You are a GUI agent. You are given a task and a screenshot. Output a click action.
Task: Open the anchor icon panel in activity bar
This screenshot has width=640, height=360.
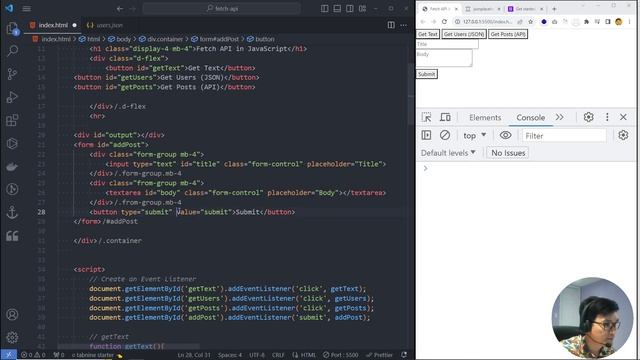[12, 212]
